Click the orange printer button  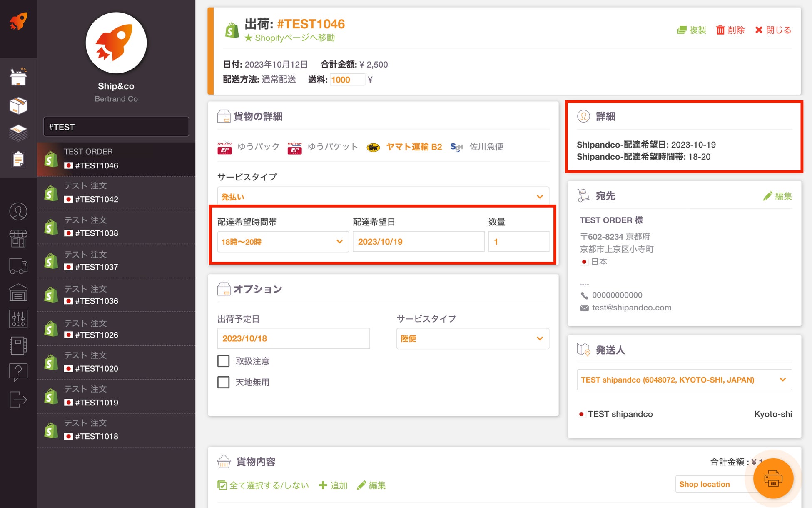tap(773, 478)
